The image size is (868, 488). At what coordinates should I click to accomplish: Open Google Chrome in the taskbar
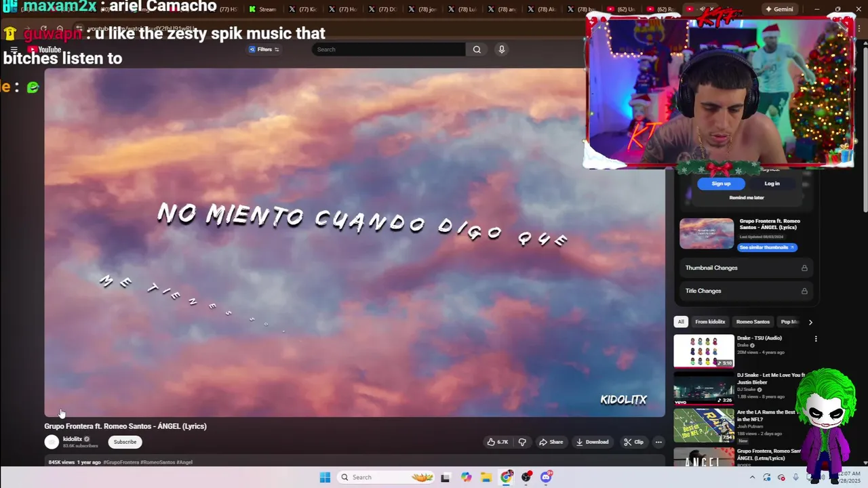pyautogui.click(x=507, y=477)
